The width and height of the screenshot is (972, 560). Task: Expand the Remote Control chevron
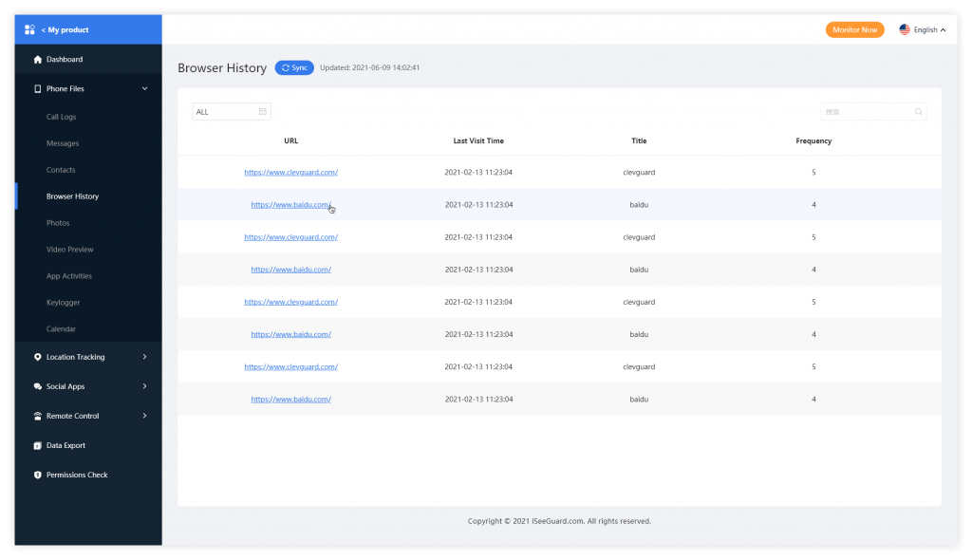point(145,416)
